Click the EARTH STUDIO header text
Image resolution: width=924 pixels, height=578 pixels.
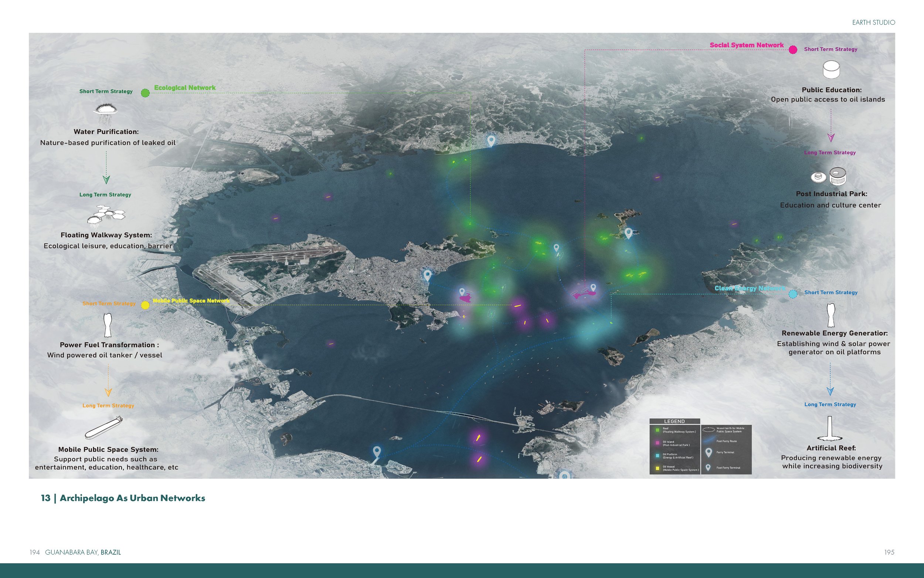(x=873, y=23)
